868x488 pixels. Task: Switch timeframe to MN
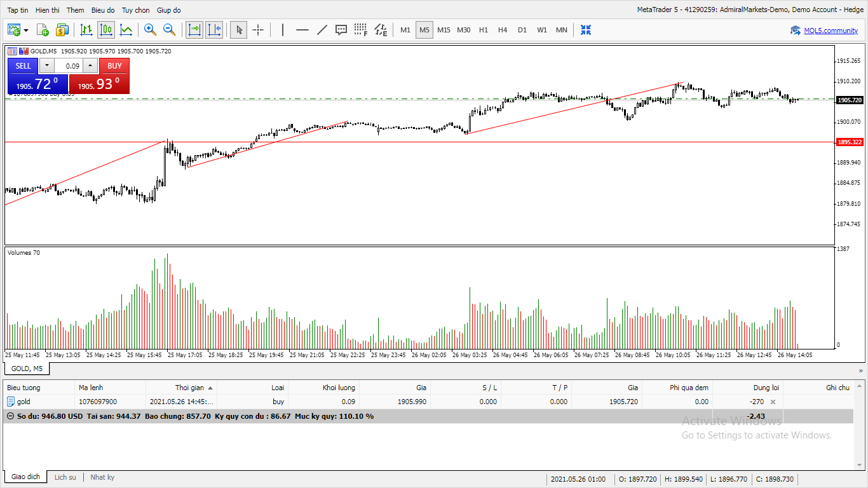coord(562,30)
